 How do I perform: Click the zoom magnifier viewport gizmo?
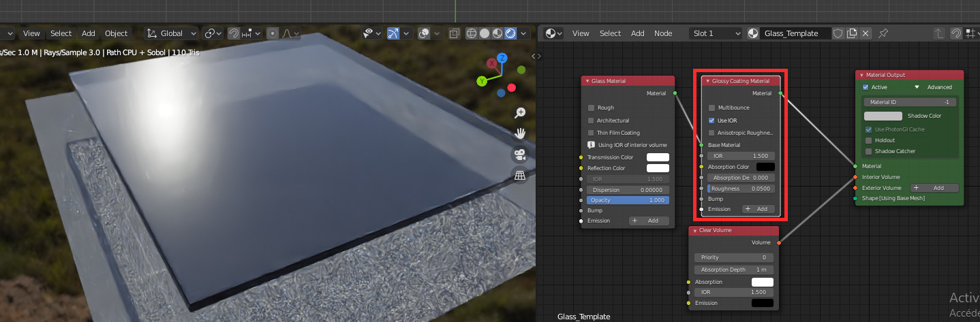[x=520, y=112]
